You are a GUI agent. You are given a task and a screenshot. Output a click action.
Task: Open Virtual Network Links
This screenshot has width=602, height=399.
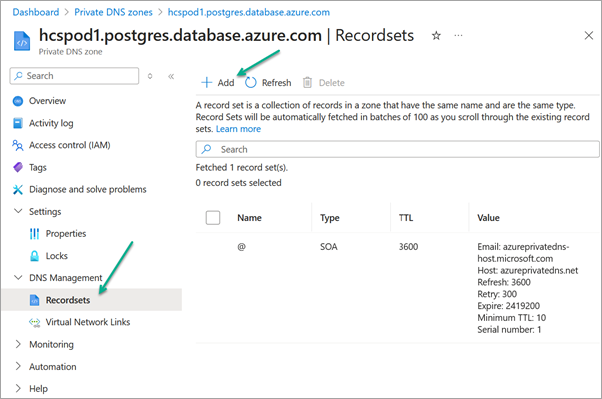88,322
